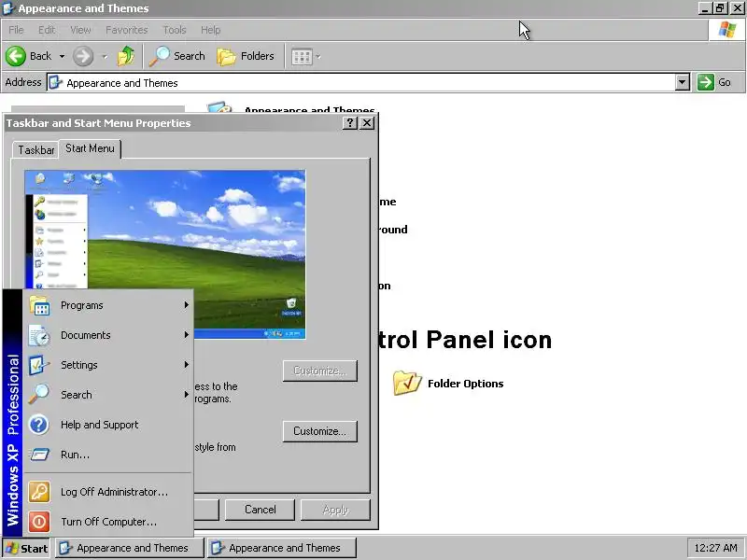Click the 12:27 AM clock in tray
Viewport: 747px width, 560px height.
715,548
